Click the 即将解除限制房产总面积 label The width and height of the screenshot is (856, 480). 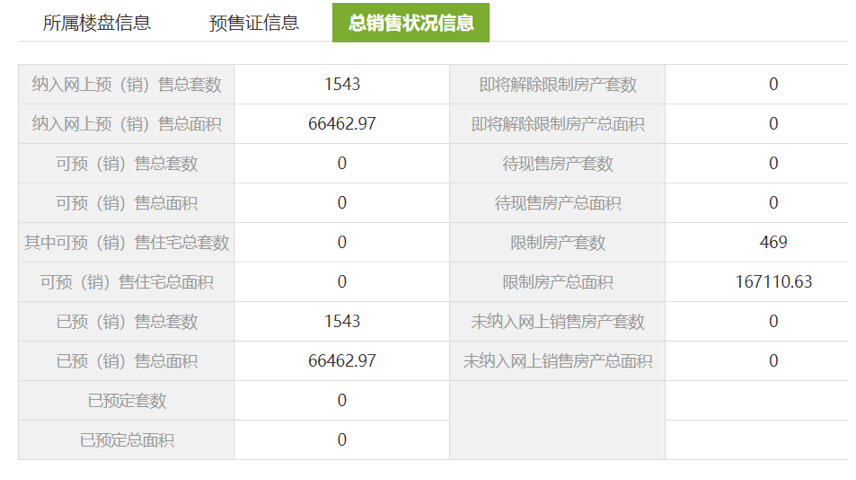557,124
